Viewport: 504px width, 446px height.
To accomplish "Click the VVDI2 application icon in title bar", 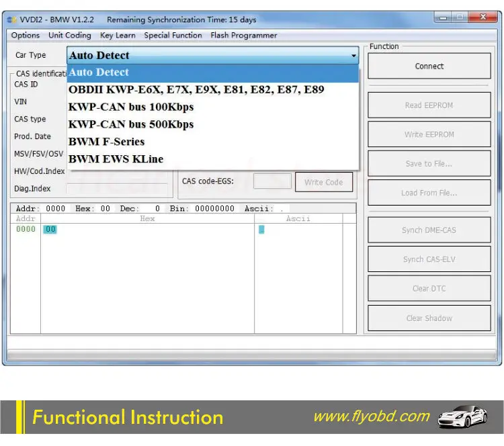I will [12, 20].
